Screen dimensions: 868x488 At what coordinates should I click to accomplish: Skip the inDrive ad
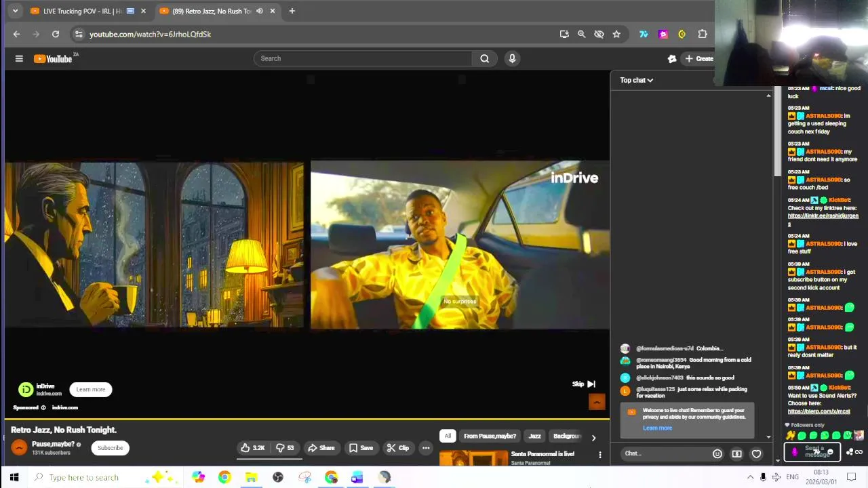(583, 384)
